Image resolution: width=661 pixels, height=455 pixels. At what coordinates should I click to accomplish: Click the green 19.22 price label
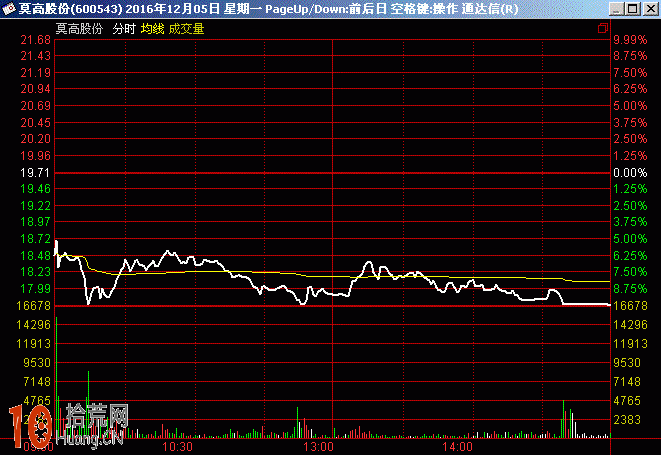click(35, 205)
